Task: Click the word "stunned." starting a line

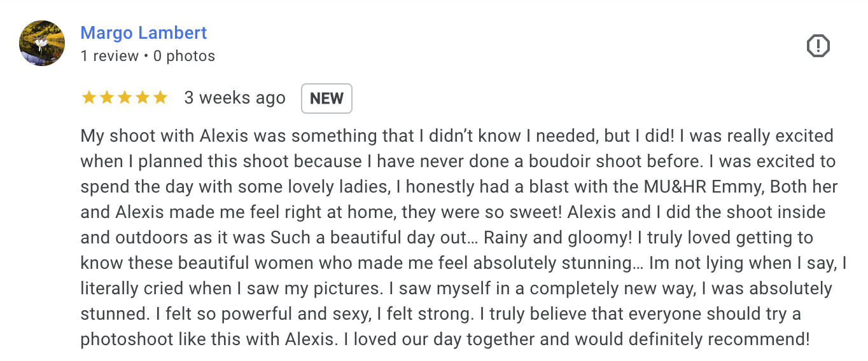Action: tap(112, 314)
